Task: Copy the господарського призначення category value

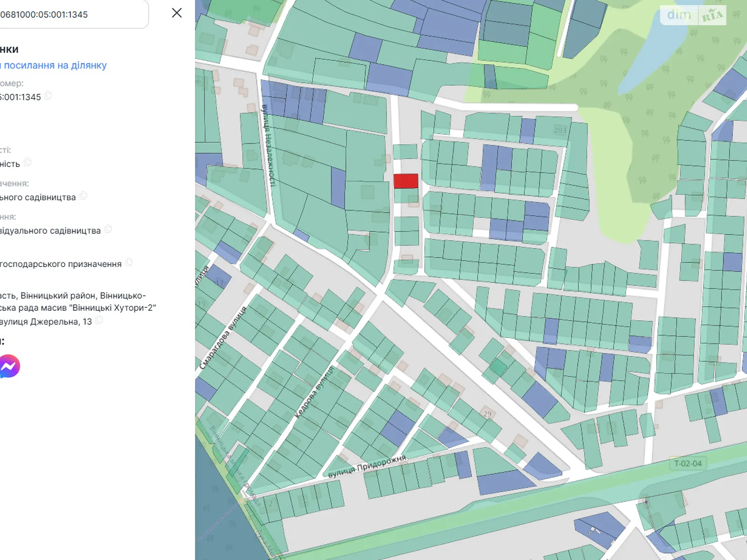Action: point(129,263)
